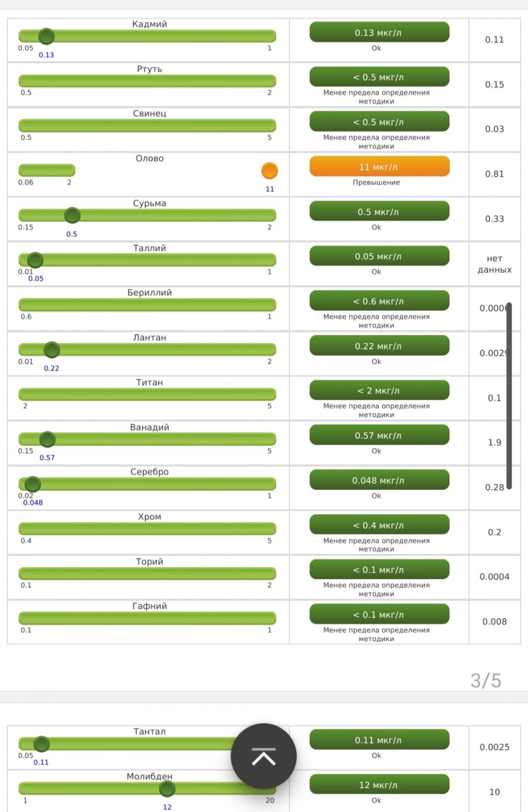Click the Тантал slider knob
Viewport: 528px width, 812px height.
(x=41, y=744)
